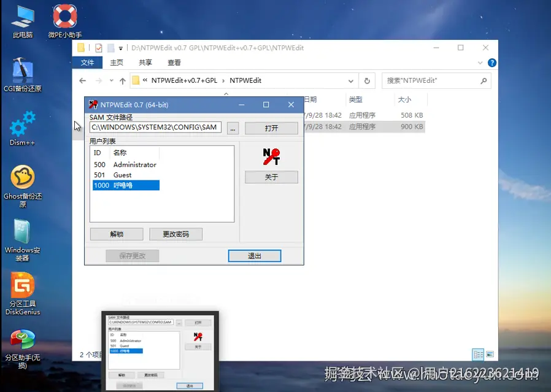Image resolution: width=551 pixels, height=392 pixels.
Task: Refresh the NTPWEdit folder view
Action: 366,80
